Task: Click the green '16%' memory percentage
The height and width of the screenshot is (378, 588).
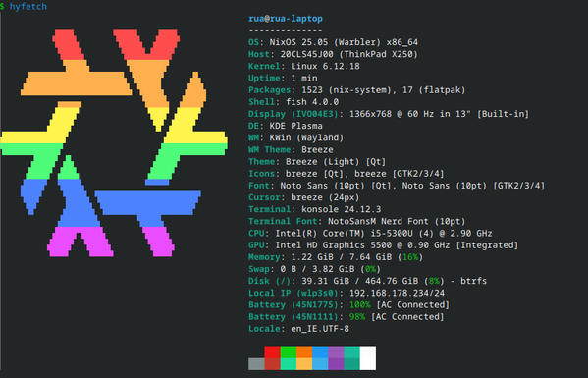Action: [x=410, y=257]
